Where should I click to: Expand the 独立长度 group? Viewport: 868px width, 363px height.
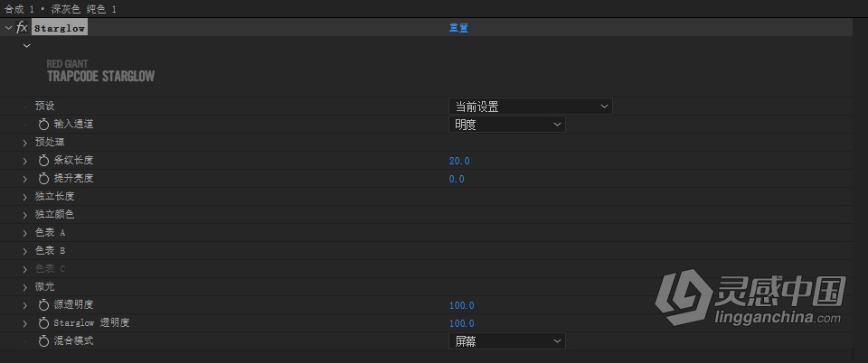coord(25,197)
